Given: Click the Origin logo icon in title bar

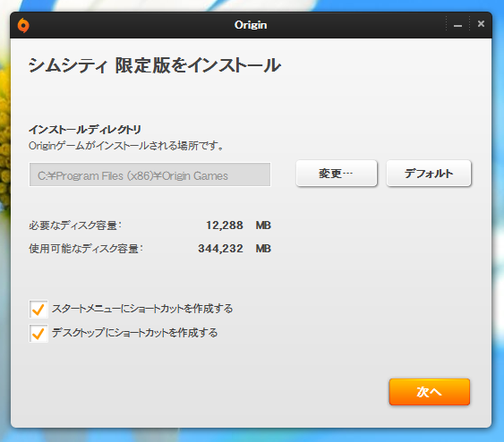Looking at the screenshot, I should click(x=23, y=25).
